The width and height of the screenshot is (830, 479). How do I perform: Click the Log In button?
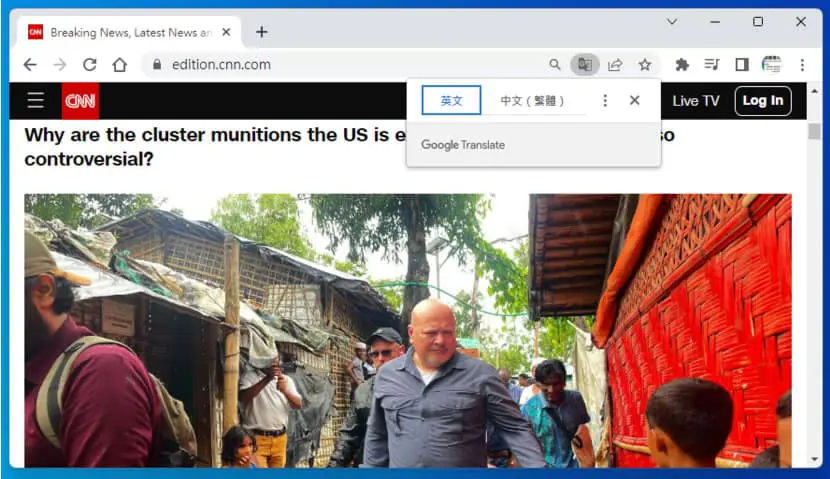[x=763, y=101]
